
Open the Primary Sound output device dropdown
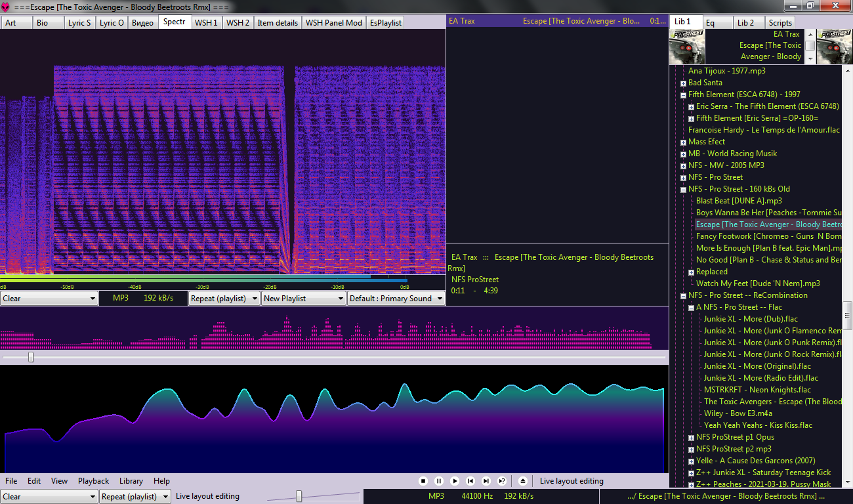[x=395, y=299]
